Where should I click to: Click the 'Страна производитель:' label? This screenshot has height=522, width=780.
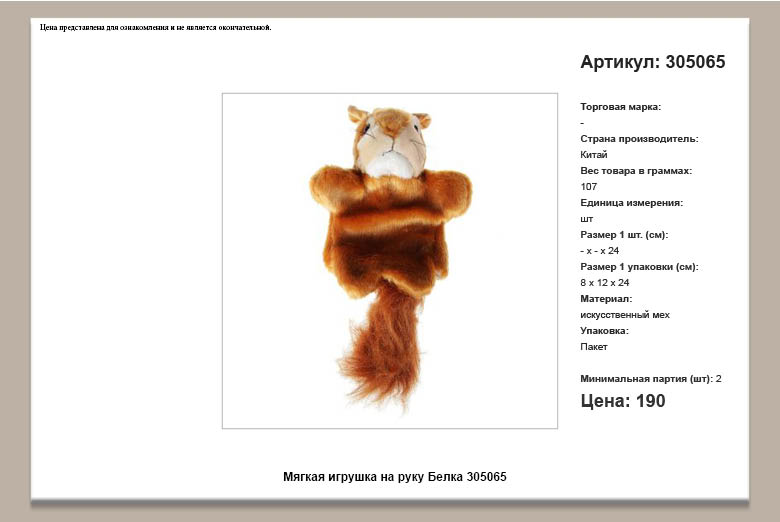tap(639, 139)
